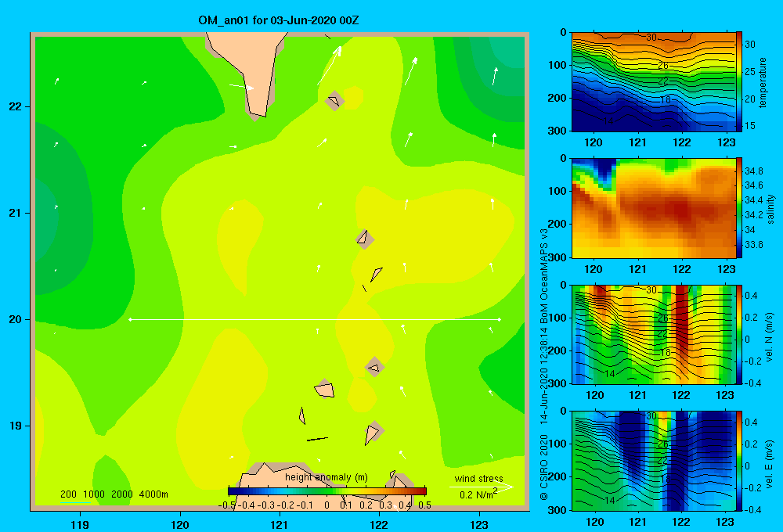Click the vel. E color scale bar

(x=739, y=461)
